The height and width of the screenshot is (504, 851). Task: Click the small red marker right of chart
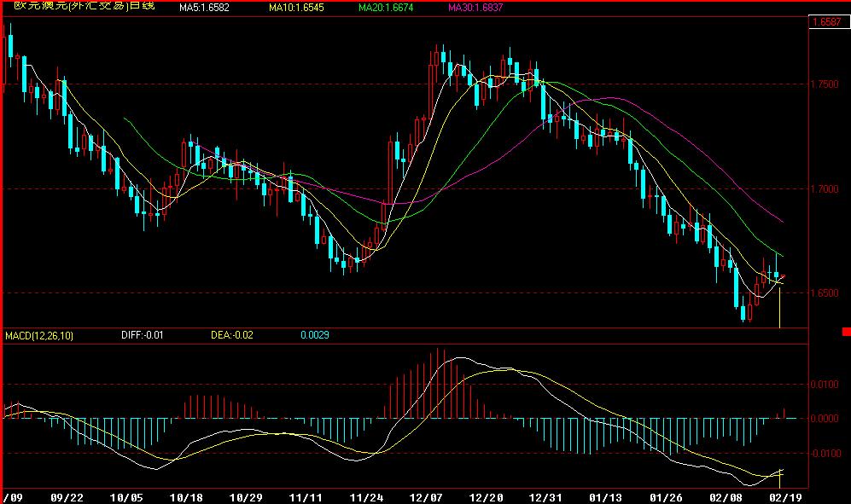click(847, 332)
